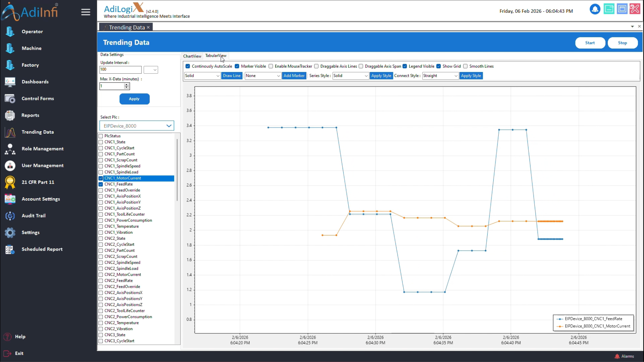Open the Series Style dropdown

pyautogui.click(x=350, y=76)
